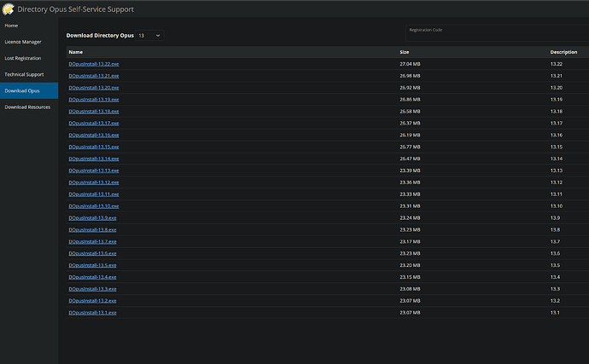Click the 23.24 MB size cell
The image size is (589, 364).
click(410, 217)
